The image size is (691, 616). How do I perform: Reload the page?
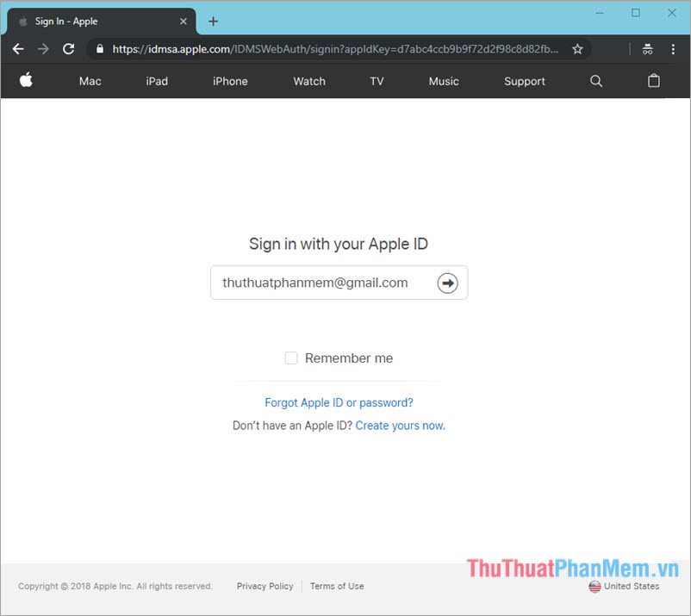68,49
